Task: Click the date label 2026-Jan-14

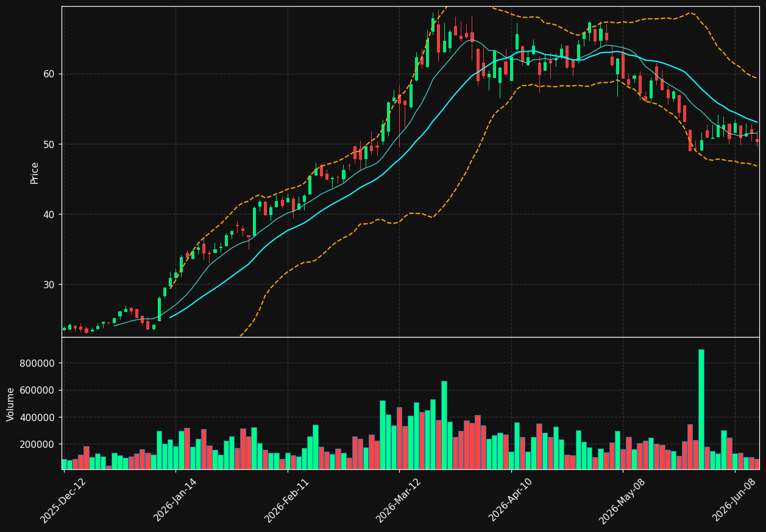Action: 175,500
